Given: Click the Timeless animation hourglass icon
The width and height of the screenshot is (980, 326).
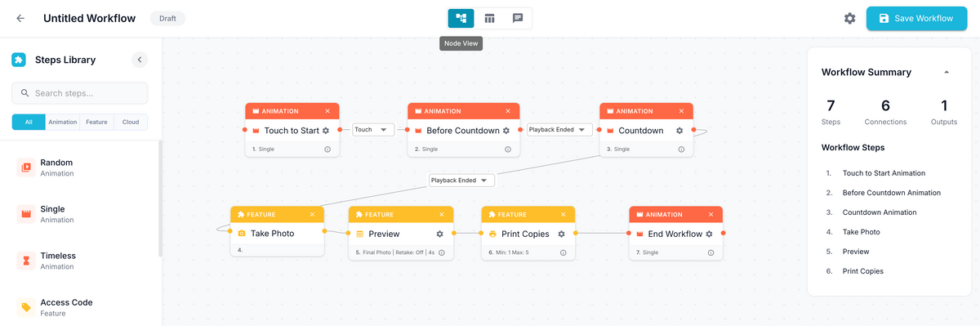Looking at the screenshot, I should (26, 261).
